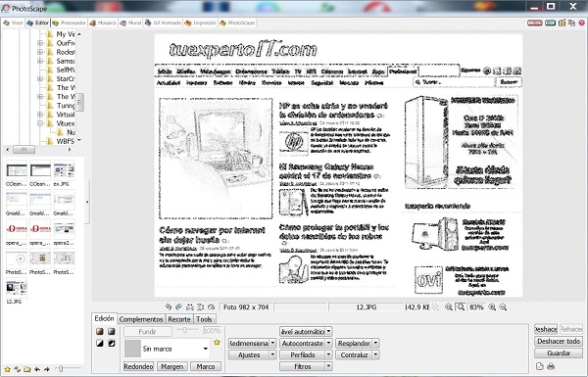Viewport: 588px width, 377px height.
Task: Click the Deshacer todo button
Action: (559, 341)
